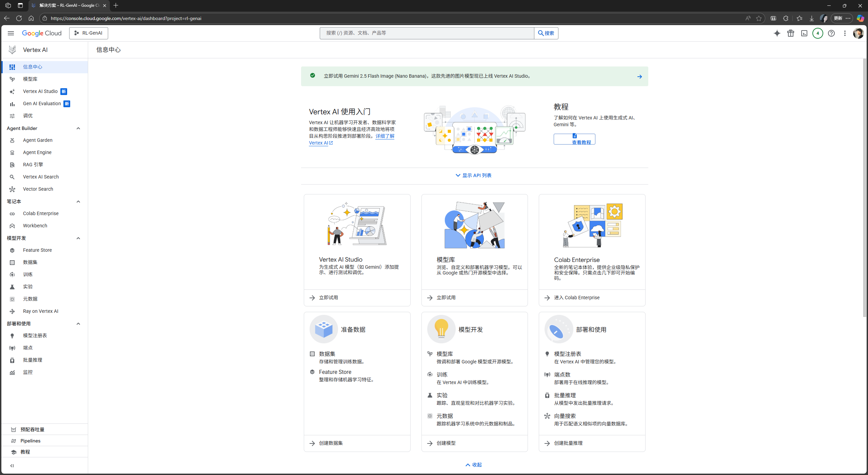Click the Agent Engine sidebar icon
Screen dimensions: 868x475
click(x=12, y=152)
